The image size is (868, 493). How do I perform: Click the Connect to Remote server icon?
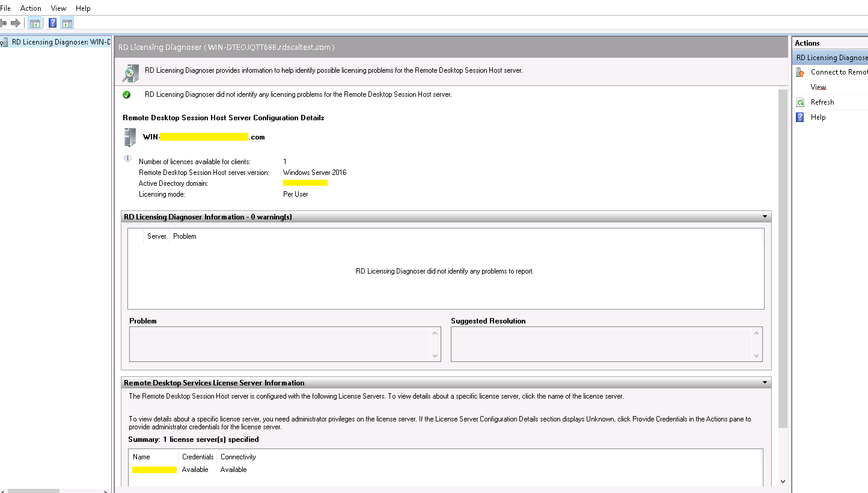800,72
